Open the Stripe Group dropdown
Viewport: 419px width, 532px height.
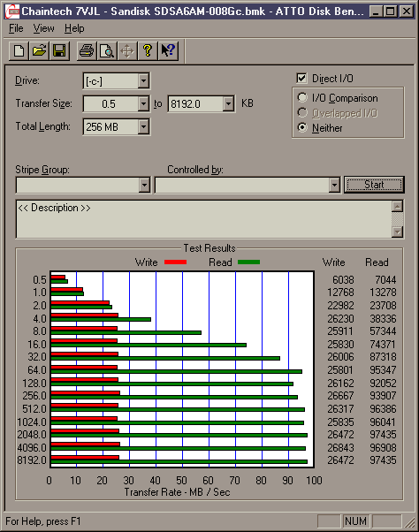144,186
